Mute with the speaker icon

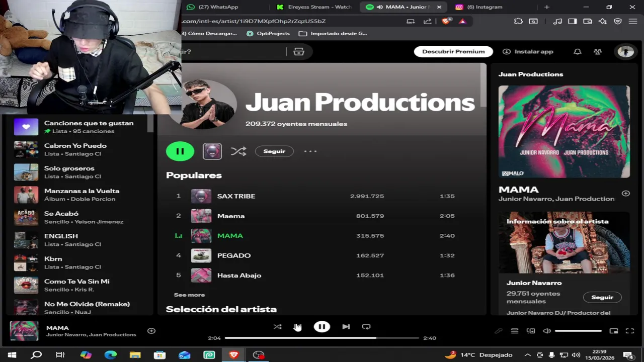coord(547,331)
